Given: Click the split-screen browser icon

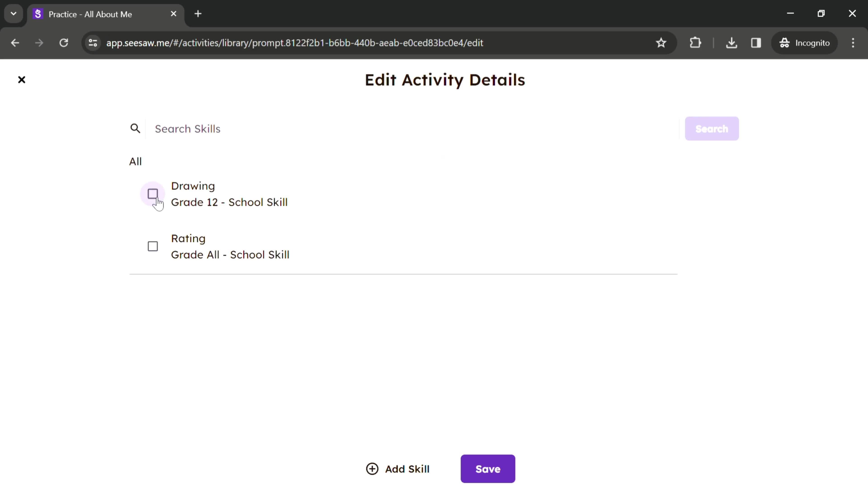Looking at the screenshot, I should tap(756, 42).
